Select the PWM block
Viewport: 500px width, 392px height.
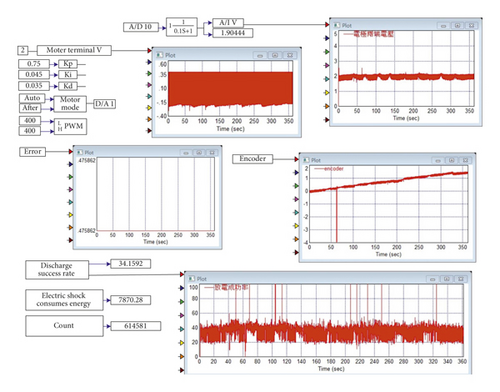(x=70, y=126)
